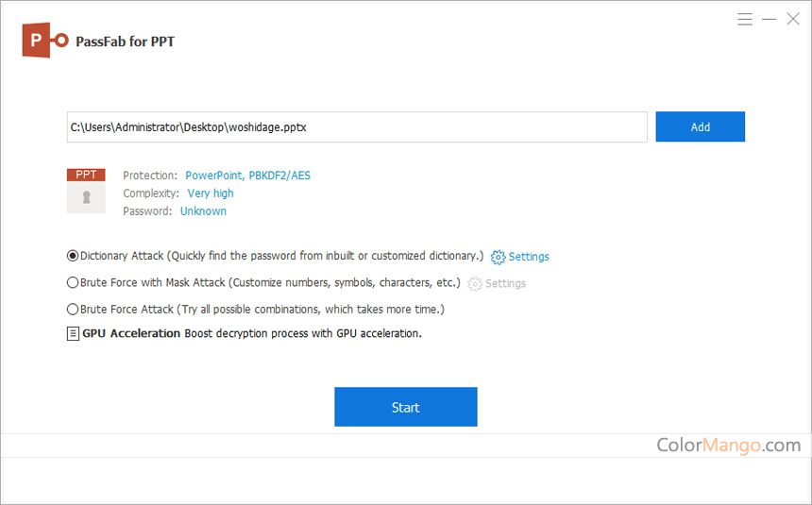Click the PowerPoint, PBKDF2/AES protection value
This screenshot has width=812, height=505.
pyautogui.click(x=247, y=176)
